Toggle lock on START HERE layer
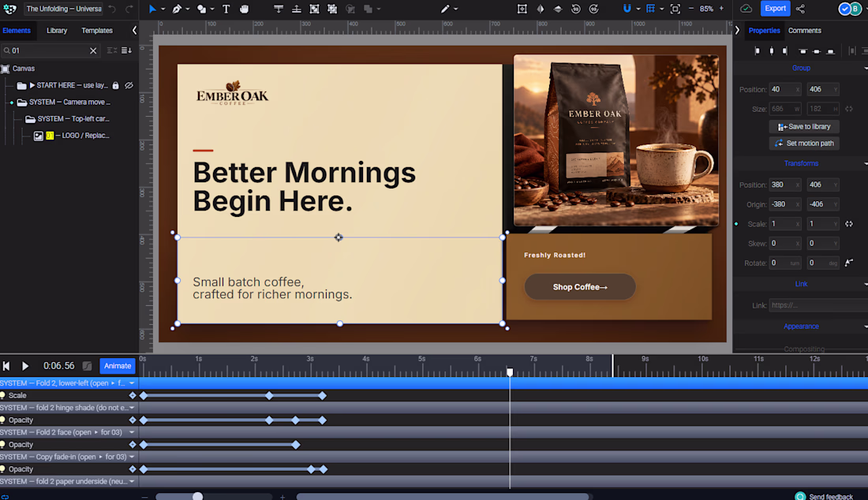 (x=116, y=85)
